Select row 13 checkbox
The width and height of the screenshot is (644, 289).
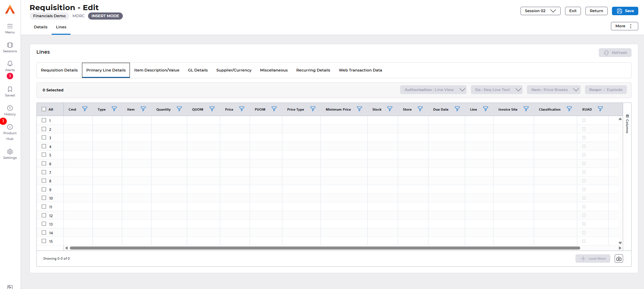pyautogui.click(x=44, y=224)
